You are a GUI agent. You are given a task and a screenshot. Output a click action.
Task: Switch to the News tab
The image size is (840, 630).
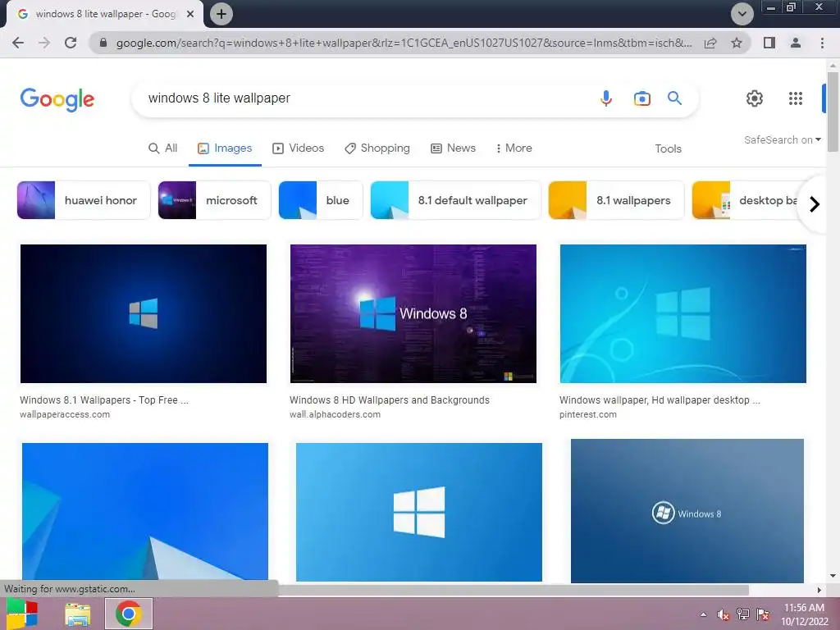pyautogui.click(x=453, y=148)
